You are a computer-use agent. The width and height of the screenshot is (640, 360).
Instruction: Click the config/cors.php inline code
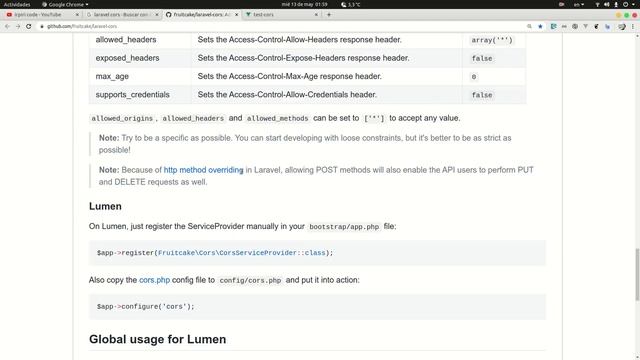click(x=250, y=280)
